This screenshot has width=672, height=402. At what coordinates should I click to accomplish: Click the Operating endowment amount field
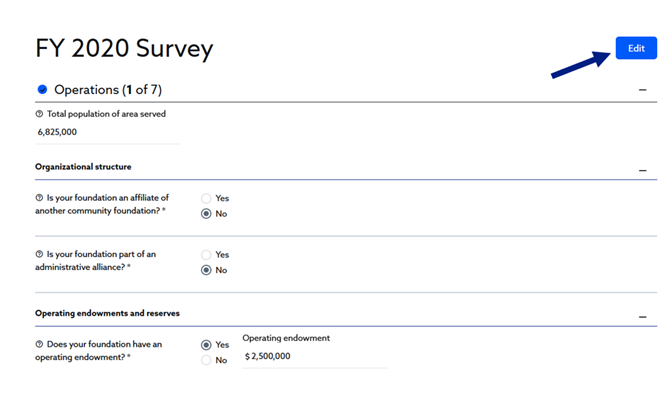pos(314,356)
